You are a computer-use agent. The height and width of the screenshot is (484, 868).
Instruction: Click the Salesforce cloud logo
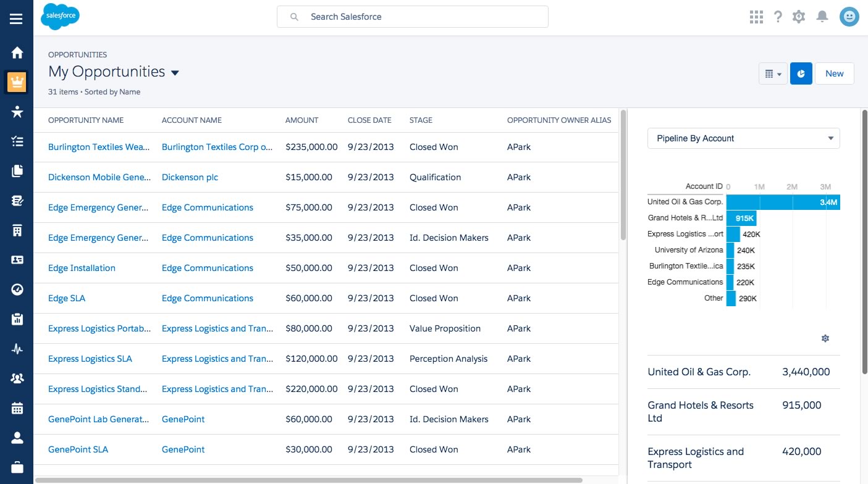click(x=60, y=17)
